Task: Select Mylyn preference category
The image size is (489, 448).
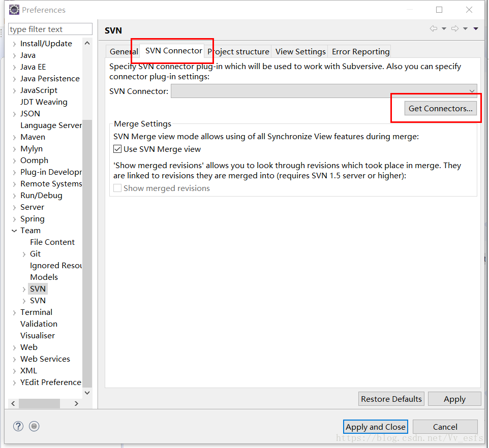Action: [31, 149]
